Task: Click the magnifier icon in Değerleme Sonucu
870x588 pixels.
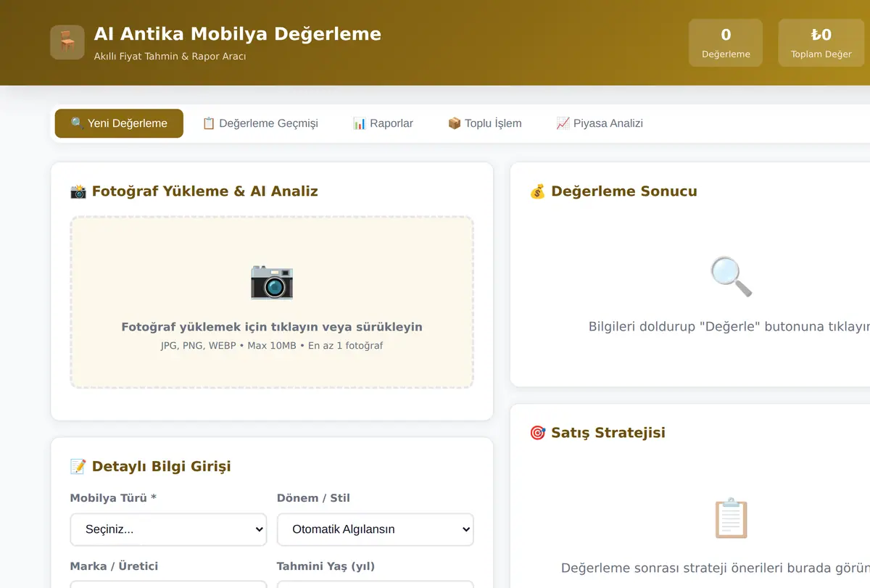Action: point(731,276)
